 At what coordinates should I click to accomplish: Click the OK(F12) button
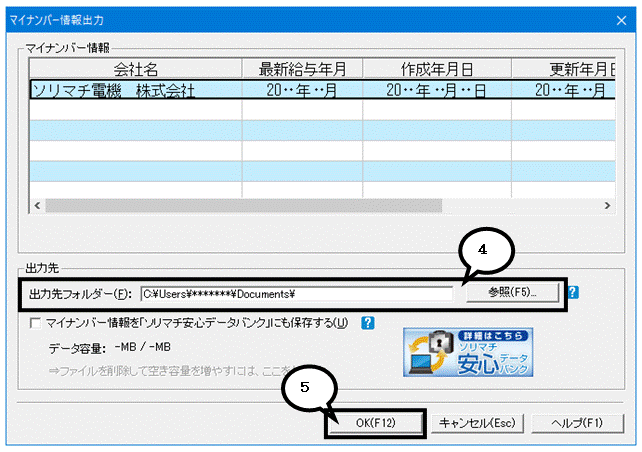[375, 423]
